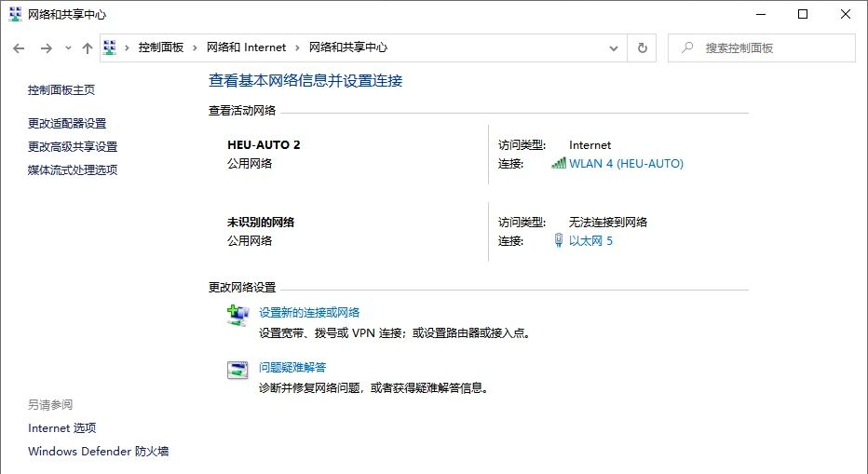Go up one level with up arrow

tap(88, 48)
